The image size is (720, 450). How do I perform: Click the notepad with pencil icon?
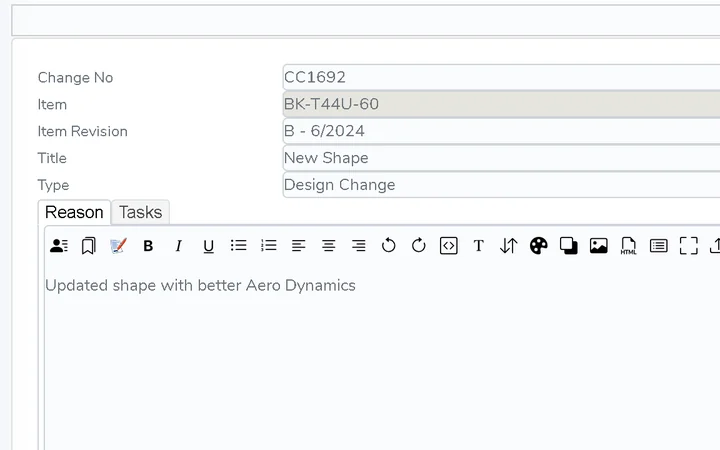pyautogui.click(x=118, y=246)
